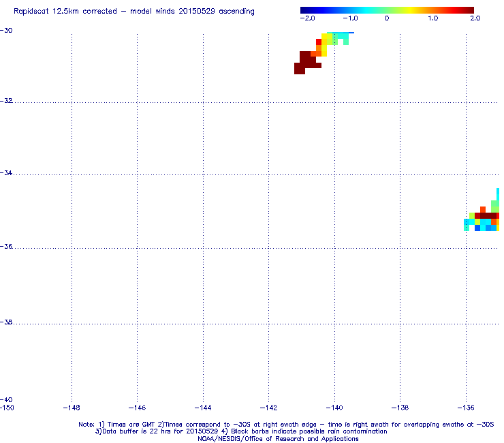This screenshot has height=443, width=504.
Task: Click the -144 longitude axis label
Action: point(203,408)
